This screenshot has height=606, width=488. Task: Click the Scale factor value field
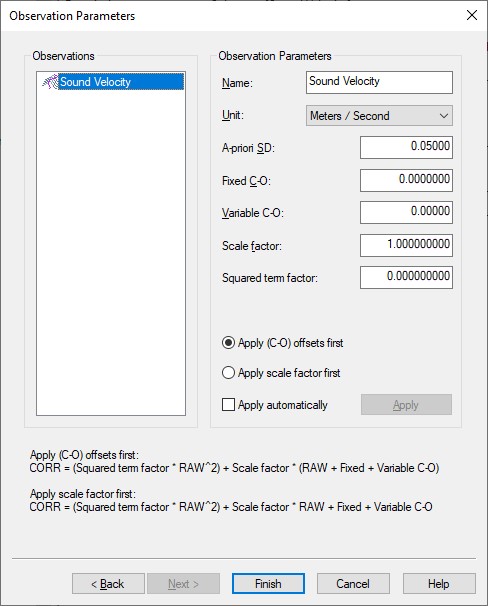[x=406, y=245]
